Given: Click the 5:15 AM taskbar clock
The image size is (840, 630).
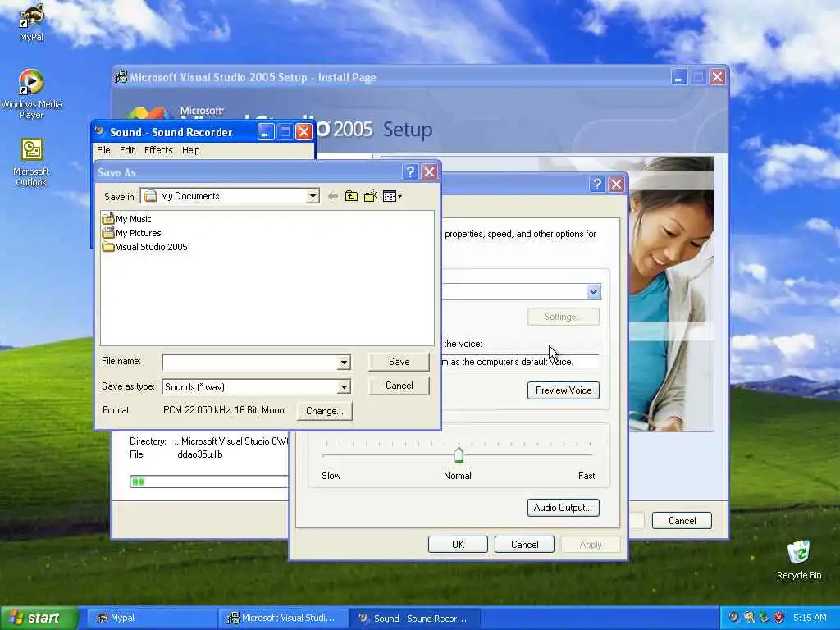Looking at the screenshot, I should pyautogui.click(x=810, y=618).
